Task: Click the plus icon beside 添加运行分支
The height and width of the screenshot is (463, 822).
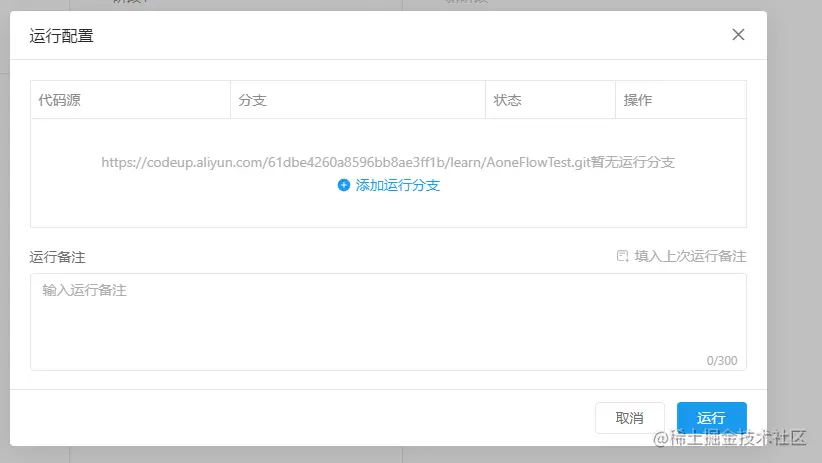Action: click(343, 185)
